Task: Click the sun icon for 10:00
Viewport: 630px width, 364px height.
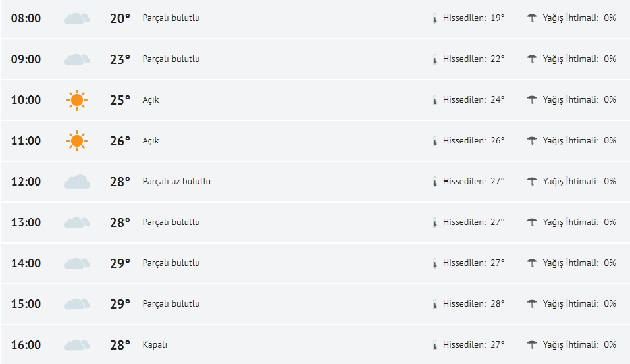Action: tap(76, 100)
